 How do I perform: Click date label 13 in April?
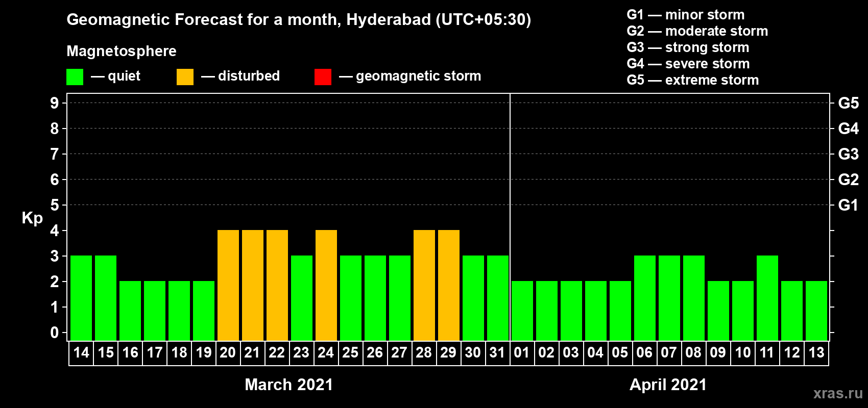[816, 352]
